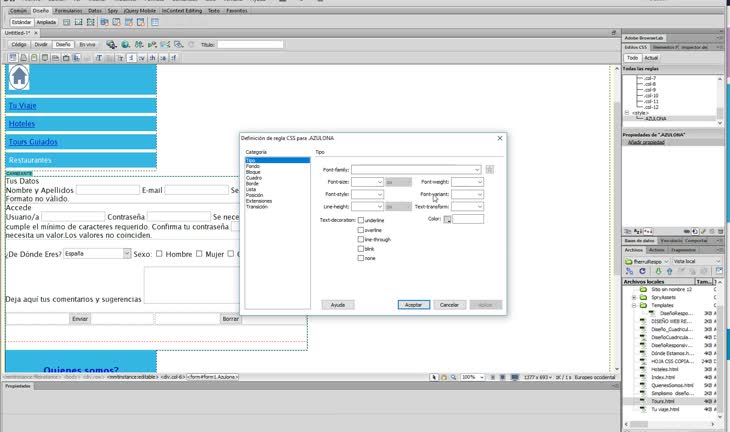The height and width of the screenshot is (432, 730).
Task: Collapse the Templates folder in file tree
Action: (x=634, y=305)
